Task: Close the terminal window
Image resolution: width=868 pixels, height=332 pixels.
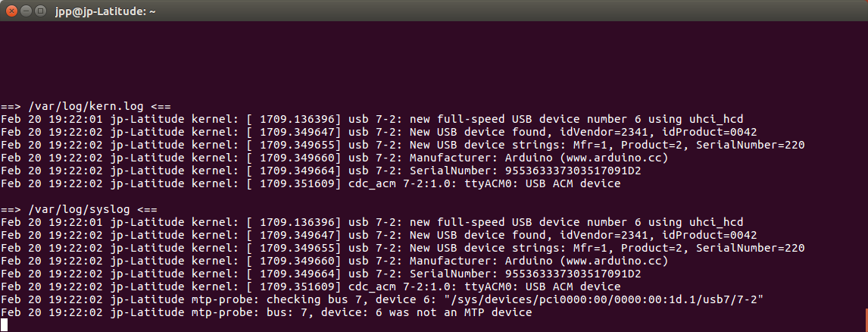Action: point(11,11)
